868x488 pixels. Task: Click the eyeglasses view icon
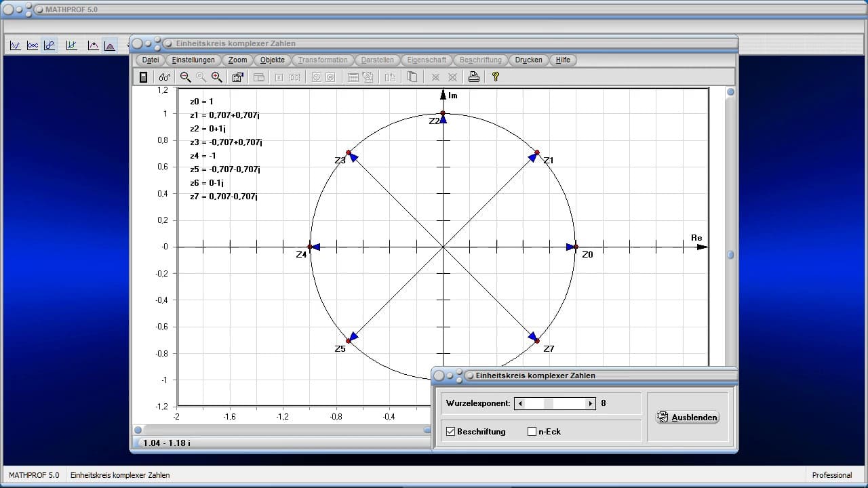click(x=164, y=77)
